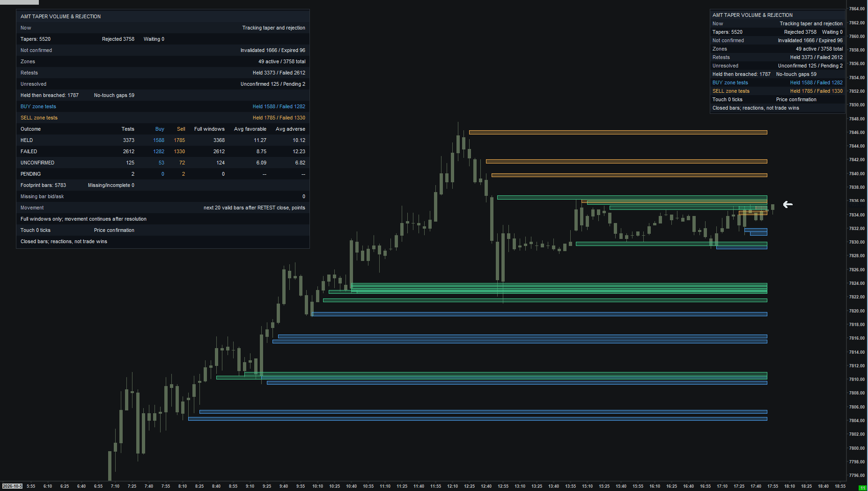
Task: Select 'Tapers: 5520' in the right panel
Action: [x=728, y=32]
